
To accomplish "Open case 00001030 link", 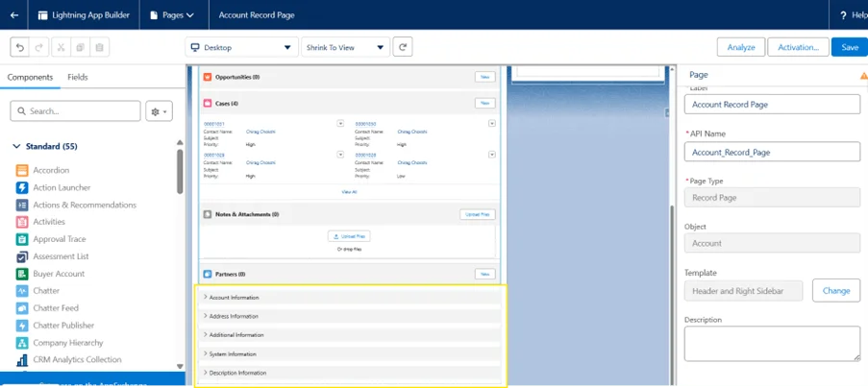I will click(x=365, y=124).
